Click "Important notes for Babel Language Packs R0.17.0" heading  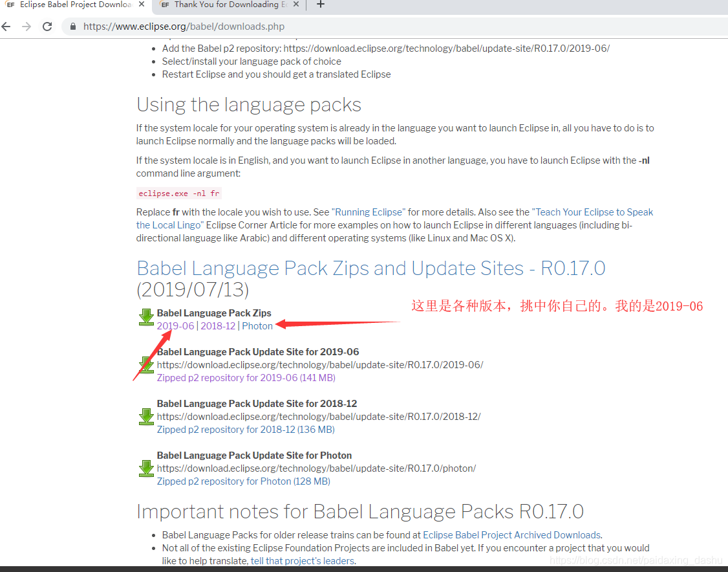click(360, 512)
